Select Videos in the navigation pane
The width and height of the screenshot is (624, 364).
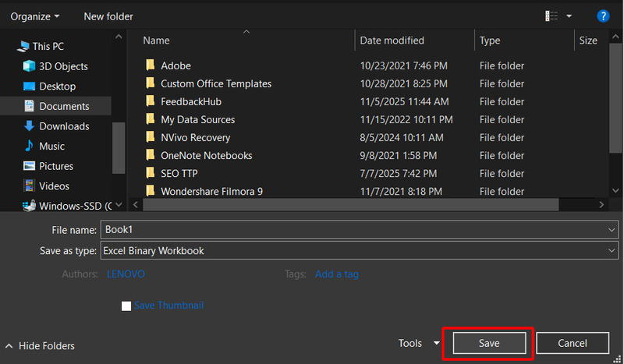point(54,186)
